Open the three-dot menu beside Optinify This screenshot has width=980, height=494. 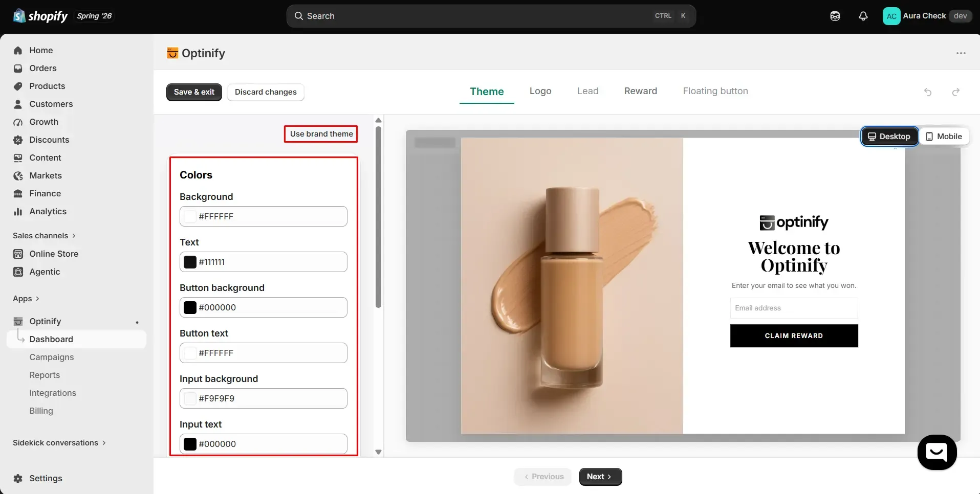[961, 53]
